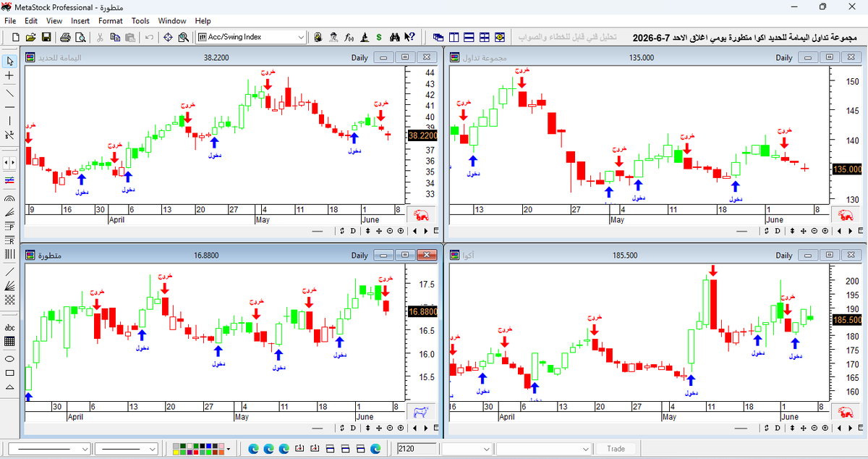
Task: Click the blue crosshair target icon in toolbar
Action: coord(168,37)
